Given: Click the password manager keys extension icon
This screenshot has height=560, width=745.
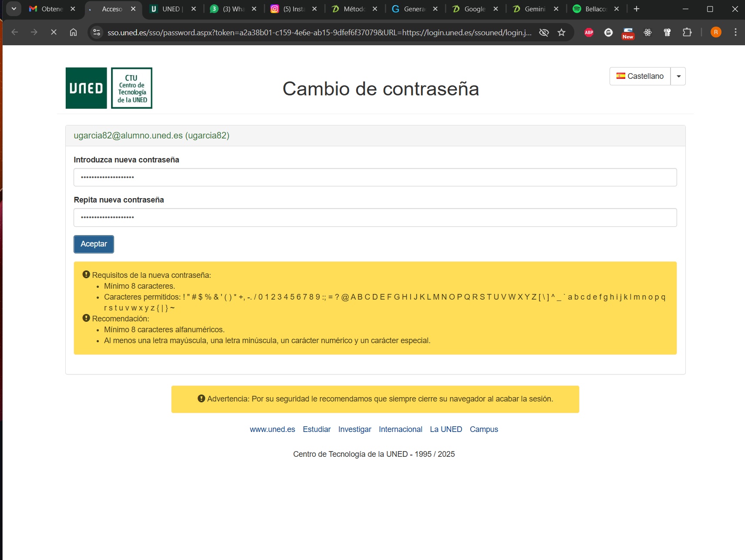Looking at the screenshot, I should pos(667,32).
